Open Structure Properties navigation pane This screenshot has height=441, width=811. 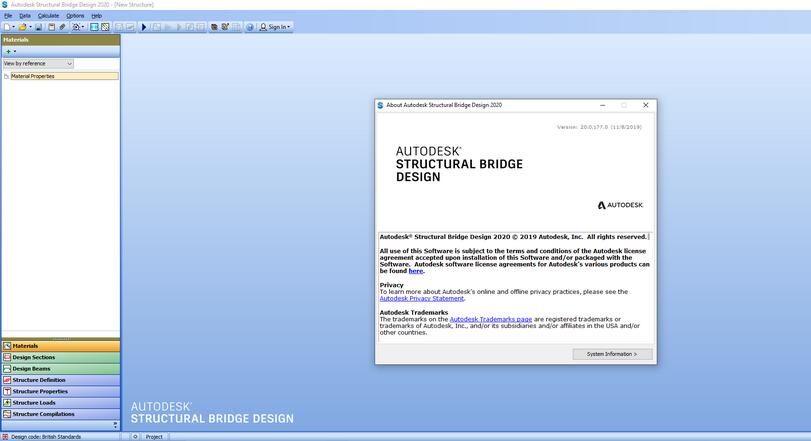click(61, 391)
